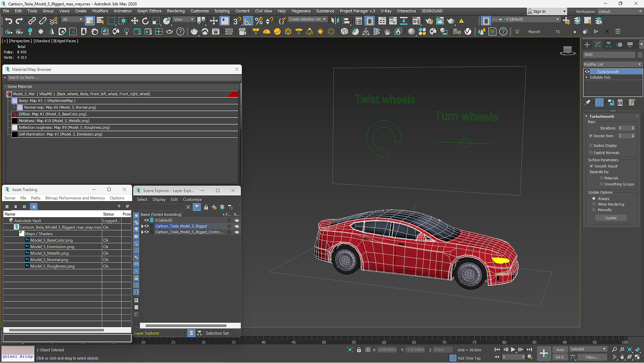
Task: Click the Redo arrow in main toolbar
Action: point(19,21)
